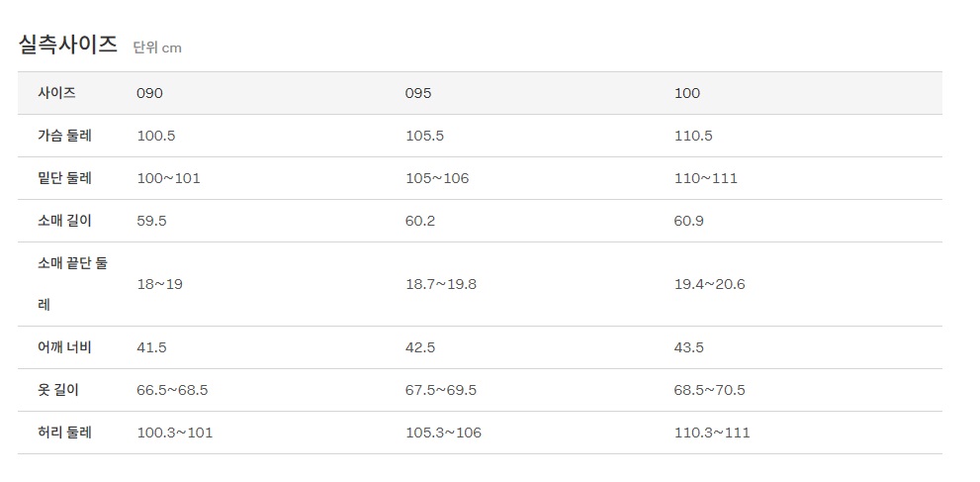Image resolution: width=980 pixels, height=482 pixels.
Task: Select the 59.5 sleeve length cell
Action: coord(151,221)
